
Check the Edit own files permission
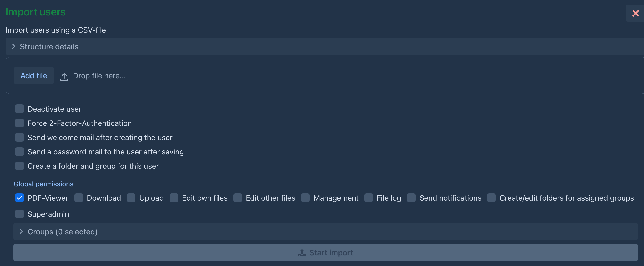click(x=174, y=198)
